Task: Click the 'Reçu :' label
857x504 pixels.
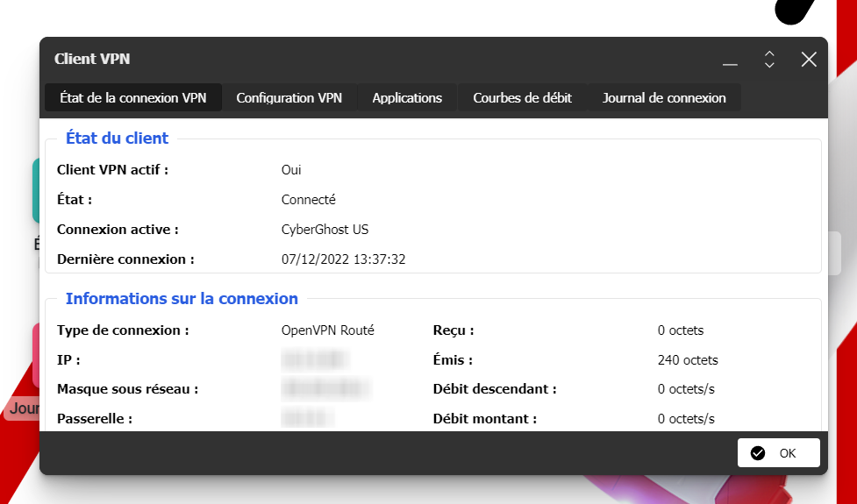Action: (453, 330)
